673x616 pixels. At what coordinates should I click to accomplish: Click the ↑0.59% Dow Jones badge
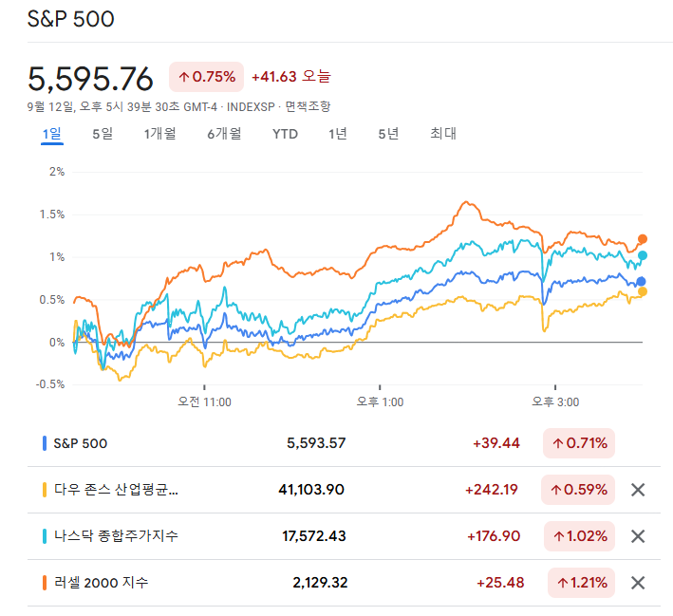[x=578, y=490]
